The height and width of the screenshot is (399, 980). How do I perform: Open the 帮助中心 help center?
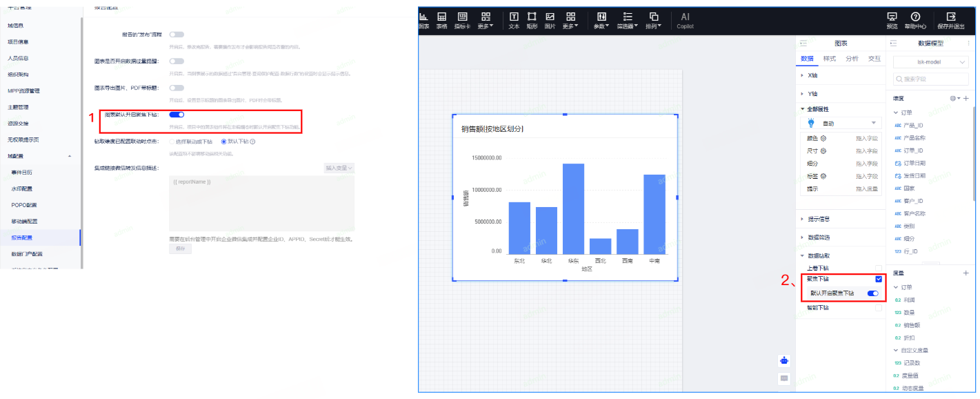(915, 19)
